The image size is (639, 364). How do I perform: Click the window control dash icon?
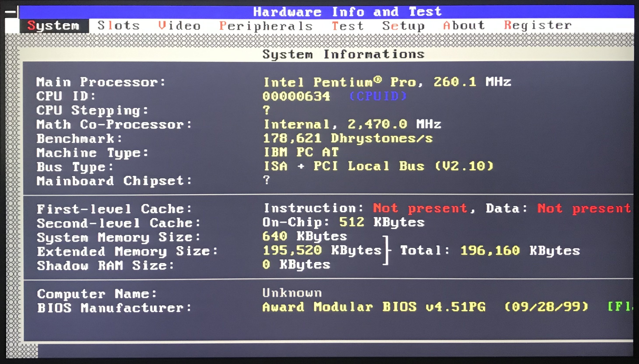[x=11, y=12]
